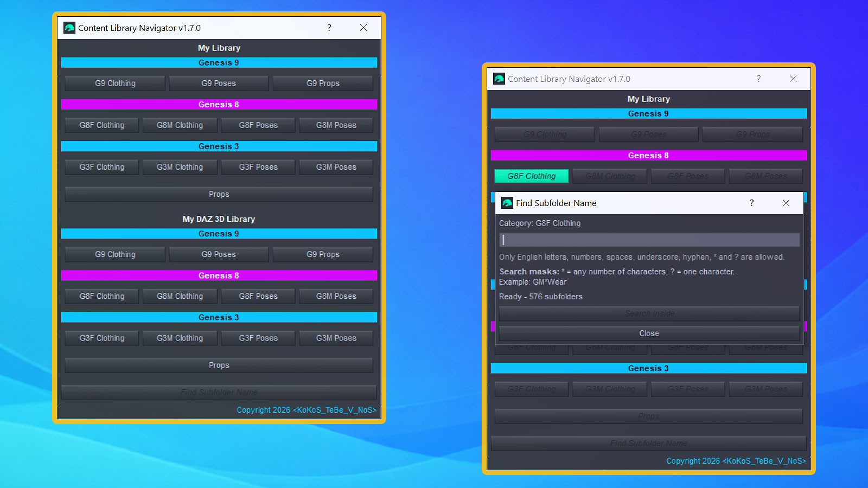Click the Props button under My Library
This screenshot has width=868, height=488.
click(219, 194)
